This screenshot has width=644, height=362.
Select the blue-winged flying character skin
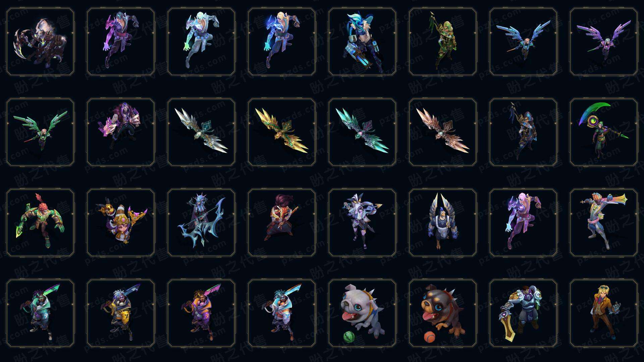click(523, 42)
